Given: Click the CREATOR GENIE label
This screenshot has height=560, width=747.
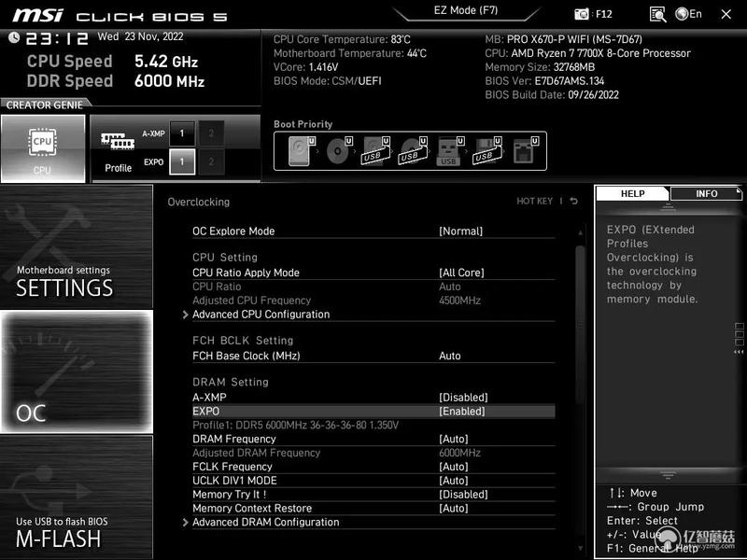Looking at the screenshot, I should (44, 105).
